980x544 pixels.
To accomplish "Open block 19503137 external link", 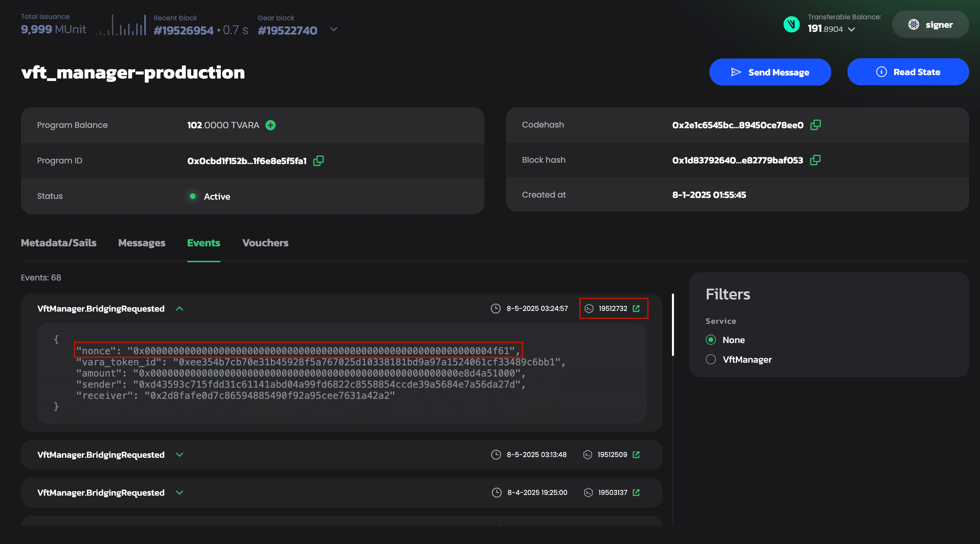I will [x=636, y=492].
